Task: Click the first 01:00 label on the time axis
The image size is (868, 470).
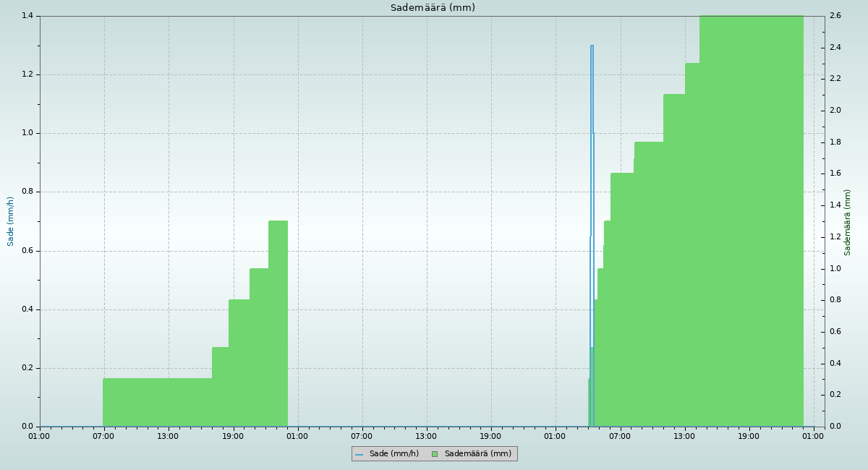Action: pos(39,436)
